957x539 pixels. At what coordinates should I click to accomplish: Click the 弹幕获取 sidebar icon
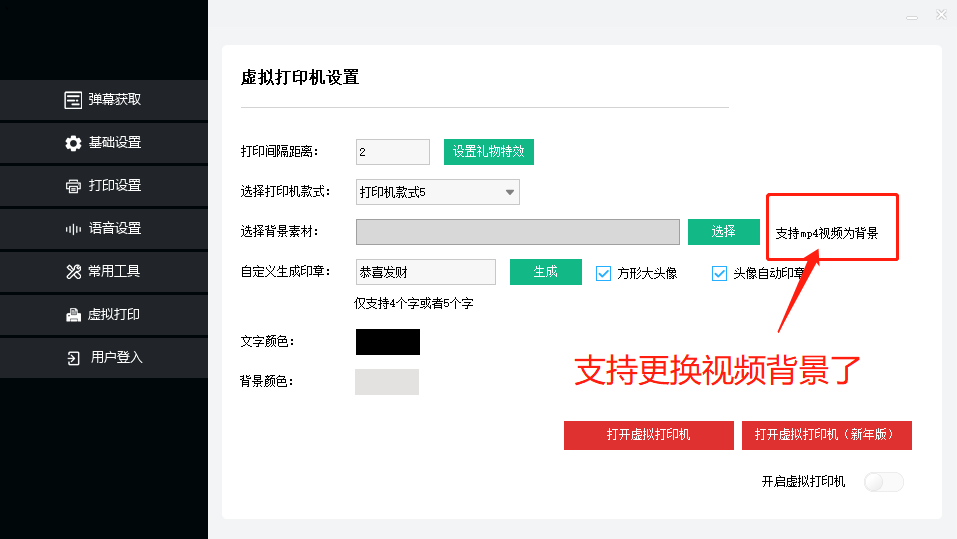tap(73, 100)
